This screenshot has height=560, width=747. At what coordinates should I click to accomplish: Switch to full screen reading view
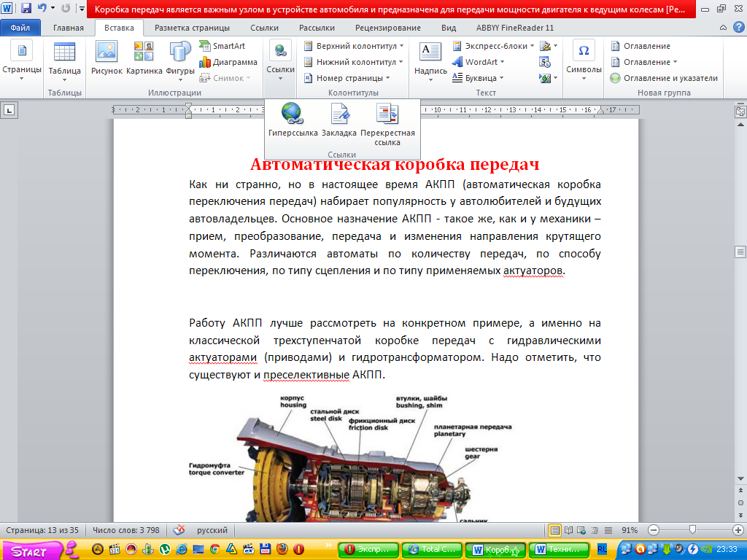568,530
